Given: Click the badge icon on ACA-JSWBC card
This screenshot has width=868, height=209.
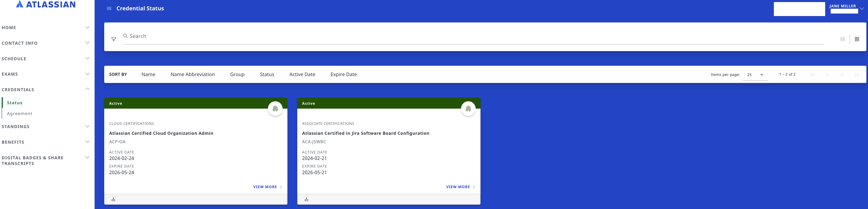Looking at the screenshot, I should tap(468, 109).
